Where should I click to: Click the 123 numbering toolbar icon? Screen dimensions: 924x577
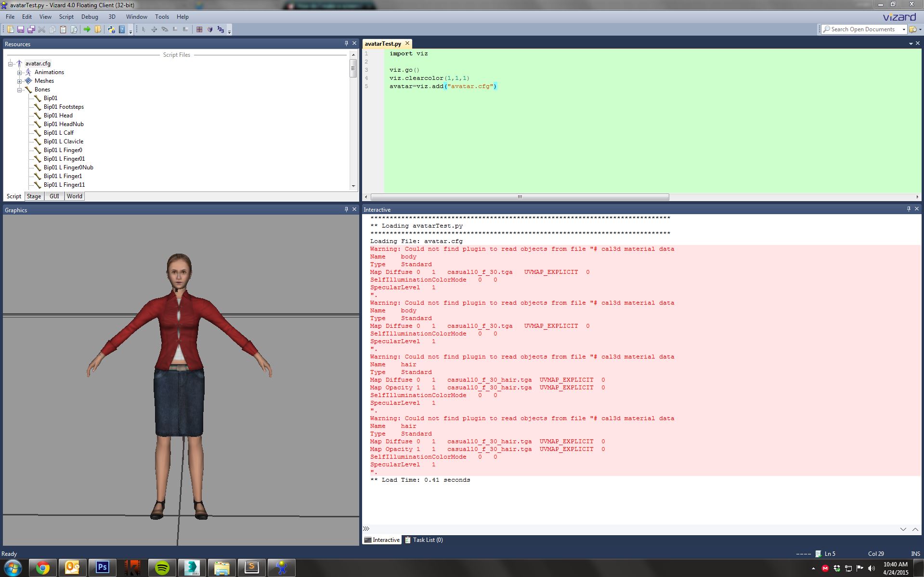pyautogui.click(x=221, y=29)
